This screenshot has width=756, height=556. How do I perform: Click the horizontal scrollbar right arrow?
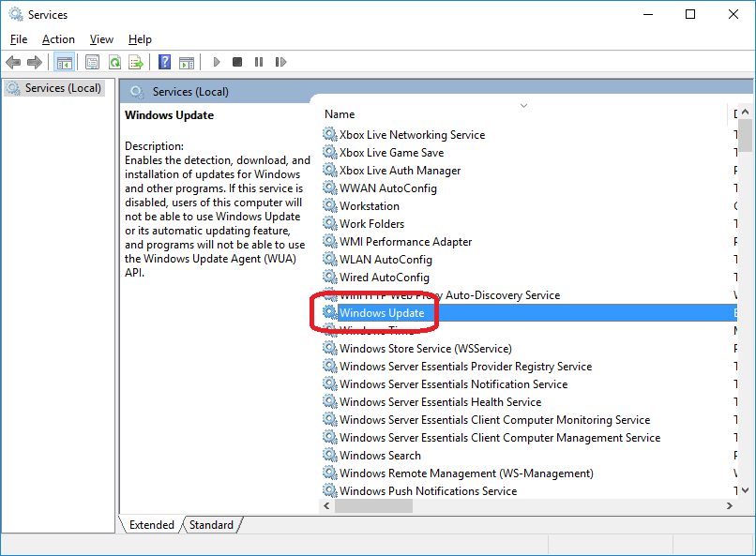(730, 506)
